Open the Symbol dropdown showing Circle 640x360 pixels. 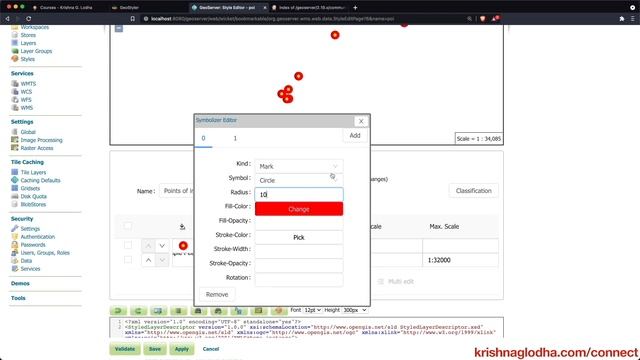299,180
